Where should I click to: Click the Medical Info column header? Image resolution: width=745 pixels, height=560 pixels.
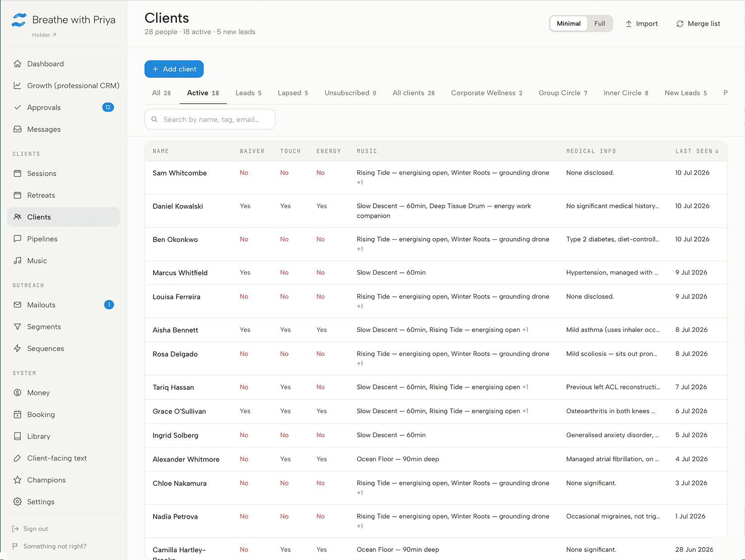coord(591,151)
